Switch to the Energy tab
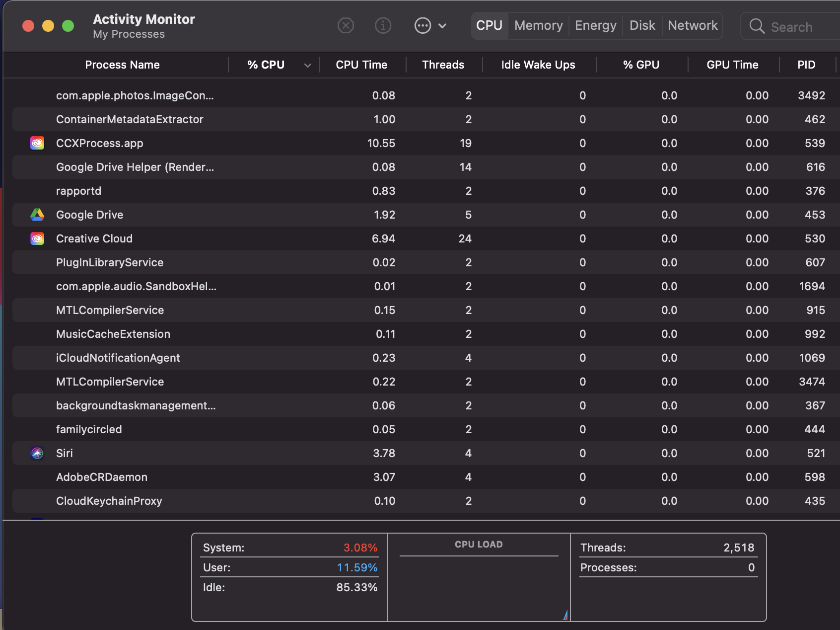Viewport: 840px width, 630px height. coord(596,25)
